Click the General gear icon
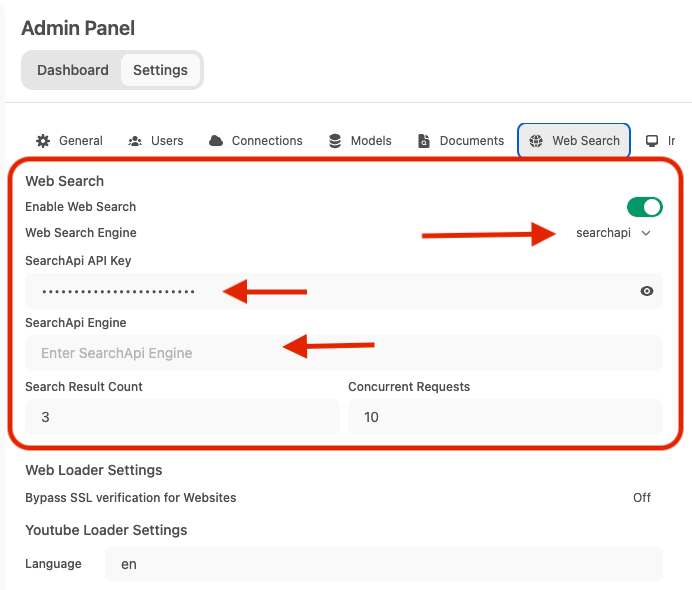The width and height of the screenshot is (692, 590). pos(43,141)
